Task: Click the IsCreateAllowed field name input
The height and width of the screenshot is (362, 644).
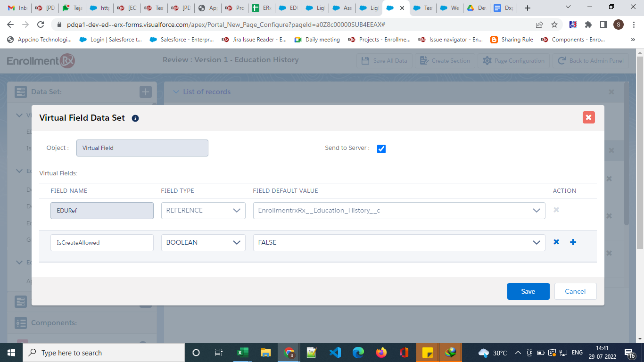Action: [x=102, y=243]
